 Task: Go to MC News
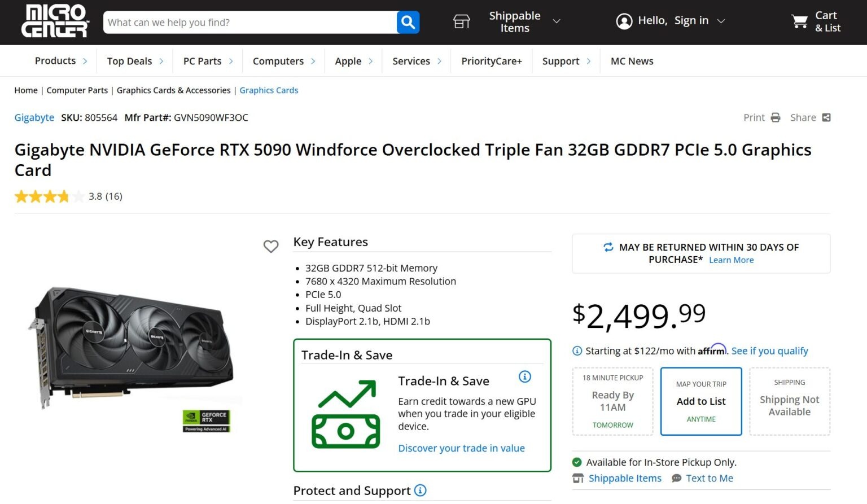pos(632,61)
